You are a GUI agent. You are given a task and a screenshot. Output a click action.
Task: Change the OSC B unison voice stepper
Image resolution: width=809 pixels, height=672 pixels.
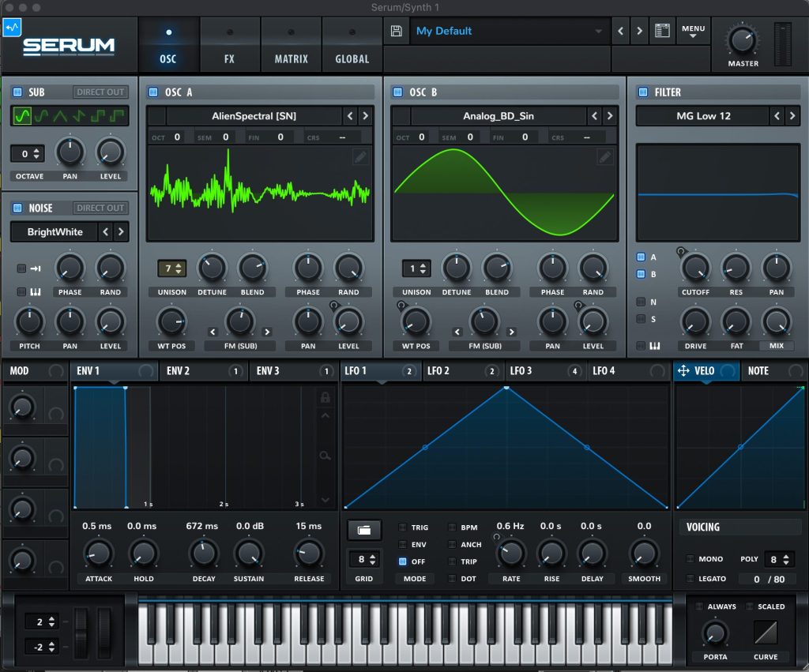416,268
